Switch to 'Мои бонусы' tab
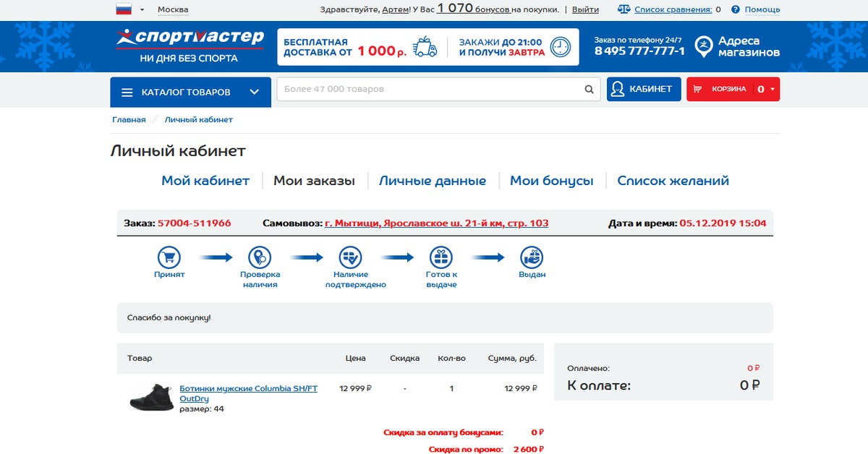The width and height of the screenshot is (868, 454). click(551, 181)
